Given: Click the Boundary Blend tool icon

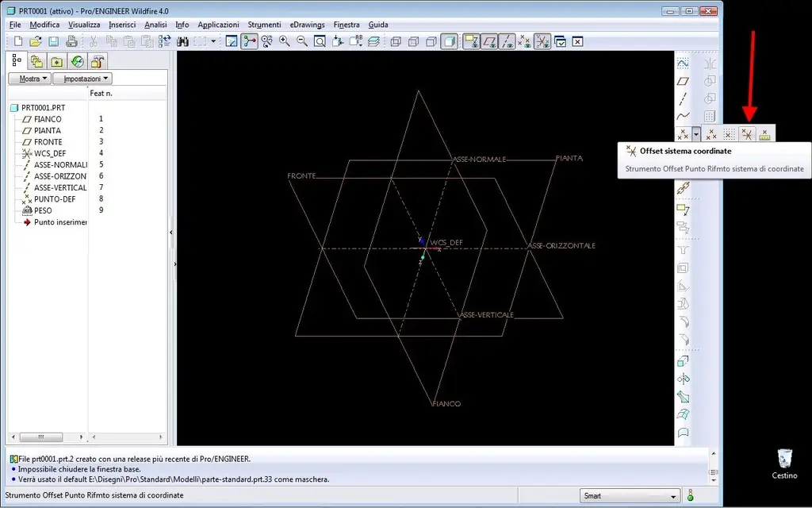Looking at the screenshot, I should click(683, 414).
